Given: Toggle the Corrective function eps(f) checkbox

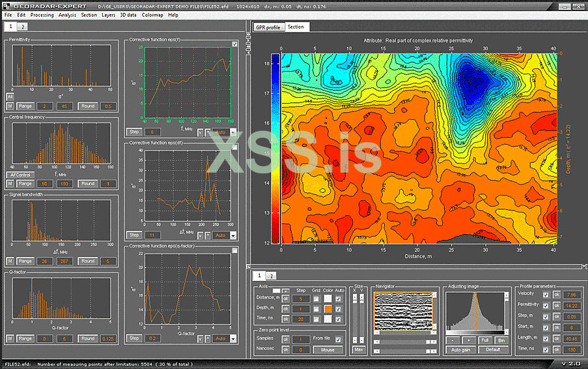Looking at the screenshot, I should 234,44.
